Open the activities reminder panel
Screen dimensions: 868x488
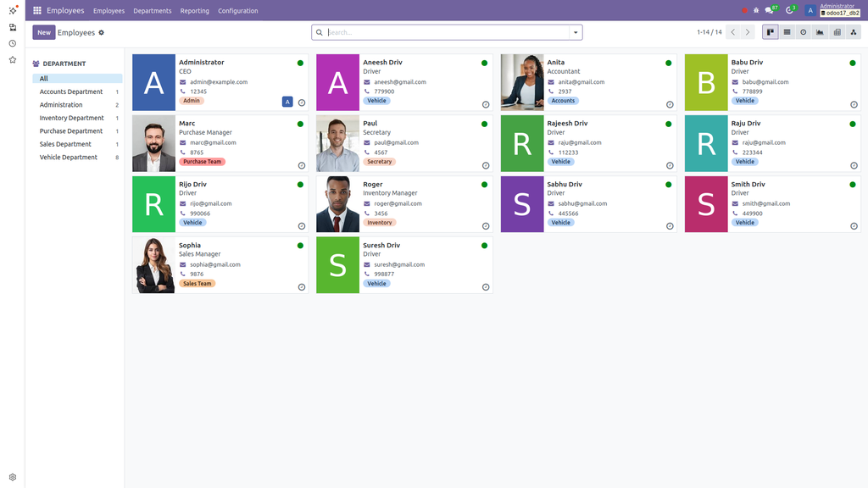click(789, 10)
